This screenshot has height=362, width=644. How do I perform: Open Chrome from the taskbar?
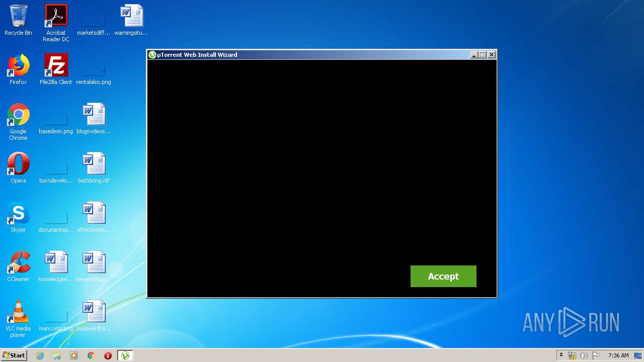click(91, 355)
